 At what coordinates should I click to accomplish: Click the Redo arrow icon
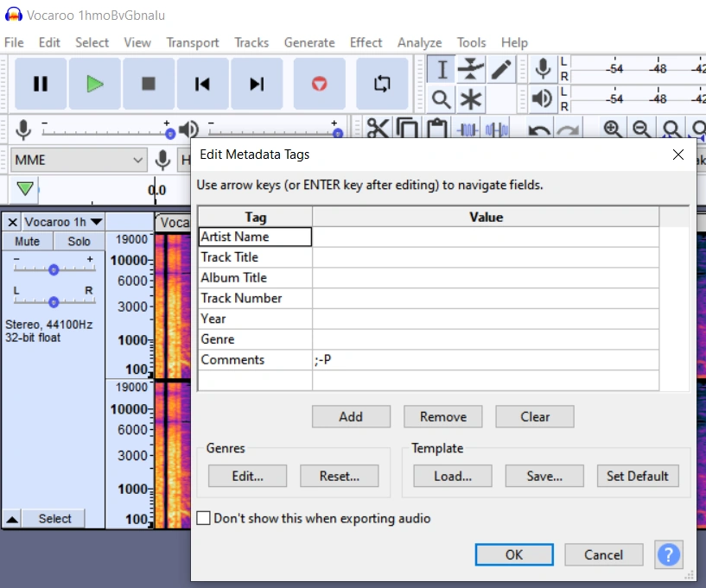[x=569, y=130]
